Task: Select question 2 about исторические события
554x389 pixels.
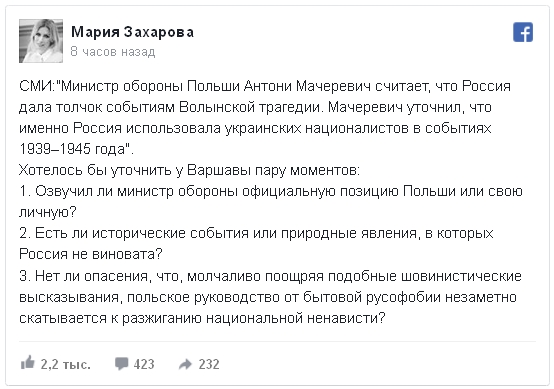Action: (x=256, y=243)
